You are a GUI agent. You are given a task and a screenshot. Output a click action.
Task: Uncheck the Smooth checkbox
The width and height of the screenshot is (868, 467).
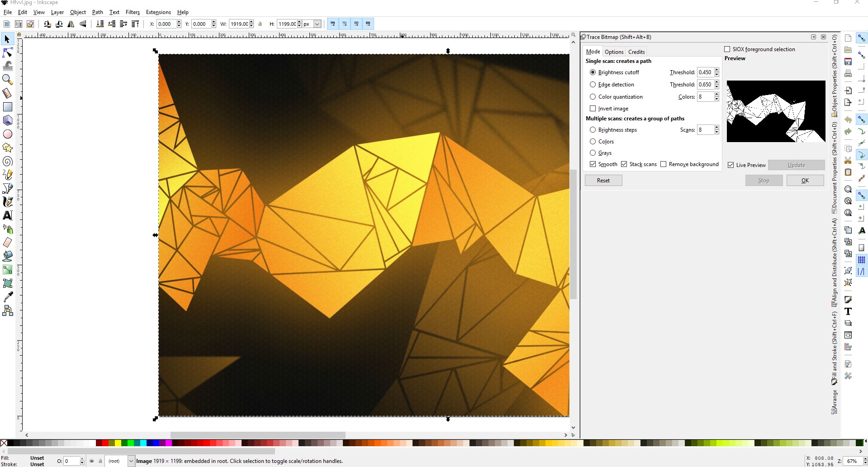[x=593, y=164]
